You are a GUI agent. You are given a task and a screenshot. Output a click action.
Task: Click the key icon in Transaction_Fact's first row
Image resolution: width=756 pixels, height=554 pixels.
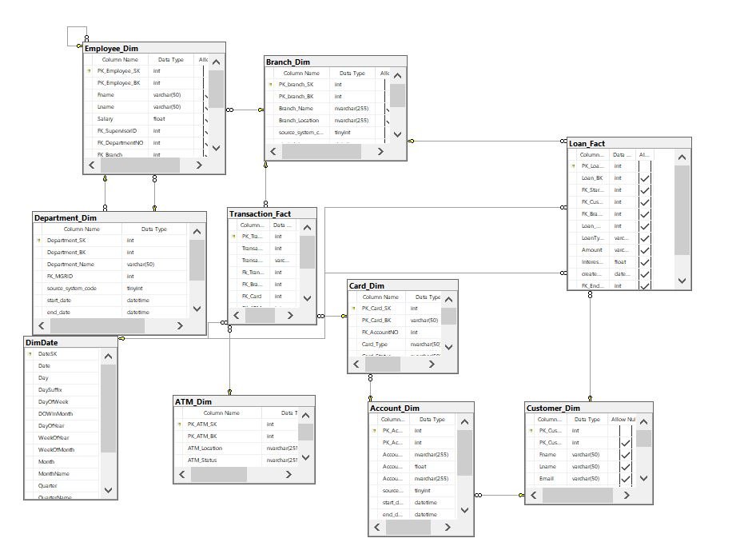[234, 237]
